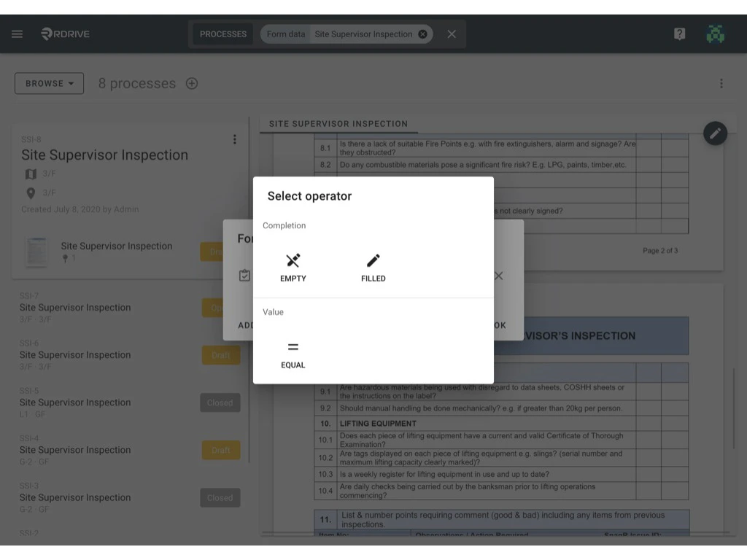747x560 pixels.
Task: Remove the Site Supervisor Inspection search filter
Action: pyautogui.click(x=422, y=34)
